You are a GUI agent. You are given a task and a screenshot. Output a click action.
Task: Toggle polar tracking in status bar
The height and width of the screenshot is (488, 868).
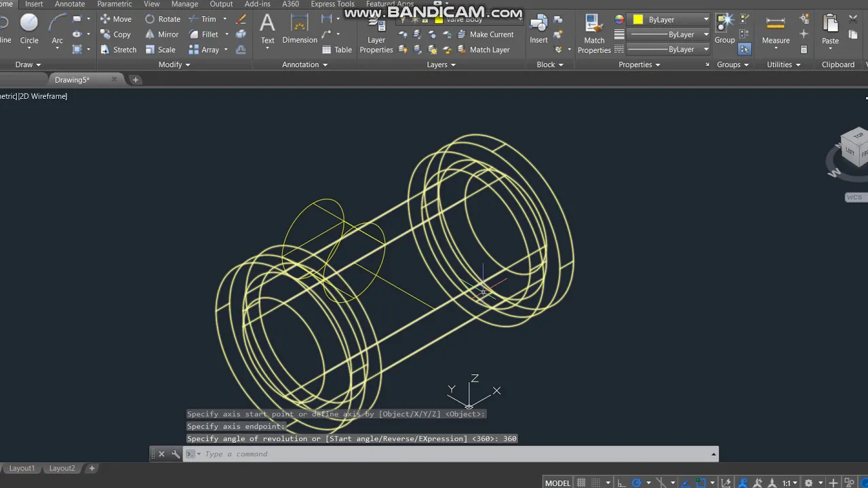click(637, 483)
